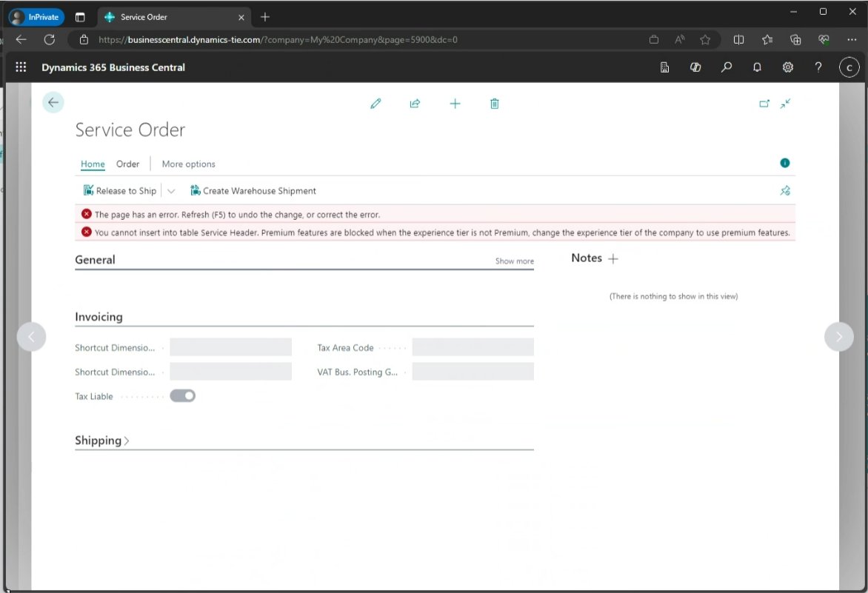The image size is (868, 593).
Task: Click the first Shortcut Dimension field
Action: (x=230, y=346)
